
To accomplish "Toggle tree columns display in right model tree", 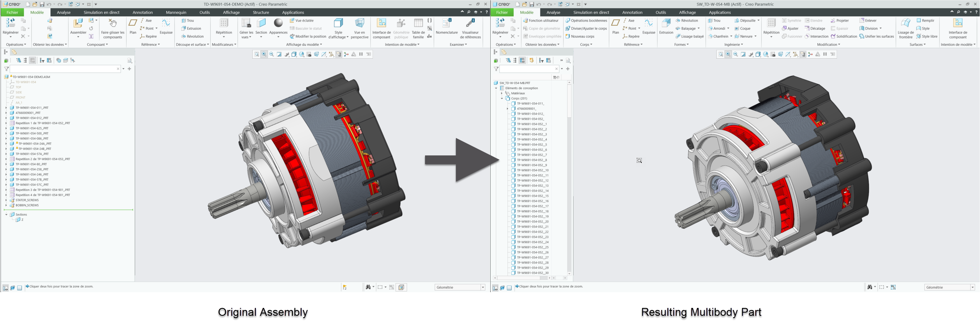I will [522, 61].
